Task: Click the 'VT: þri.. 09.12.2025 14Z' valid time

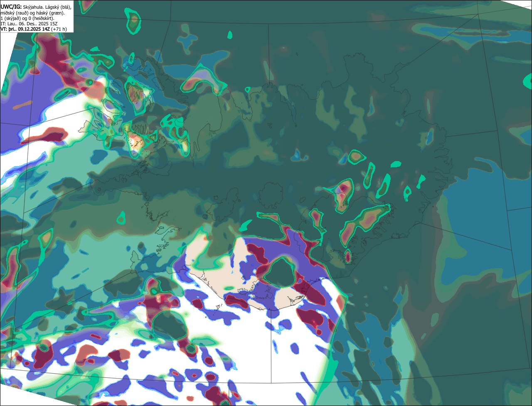Action: pos(25,29)
